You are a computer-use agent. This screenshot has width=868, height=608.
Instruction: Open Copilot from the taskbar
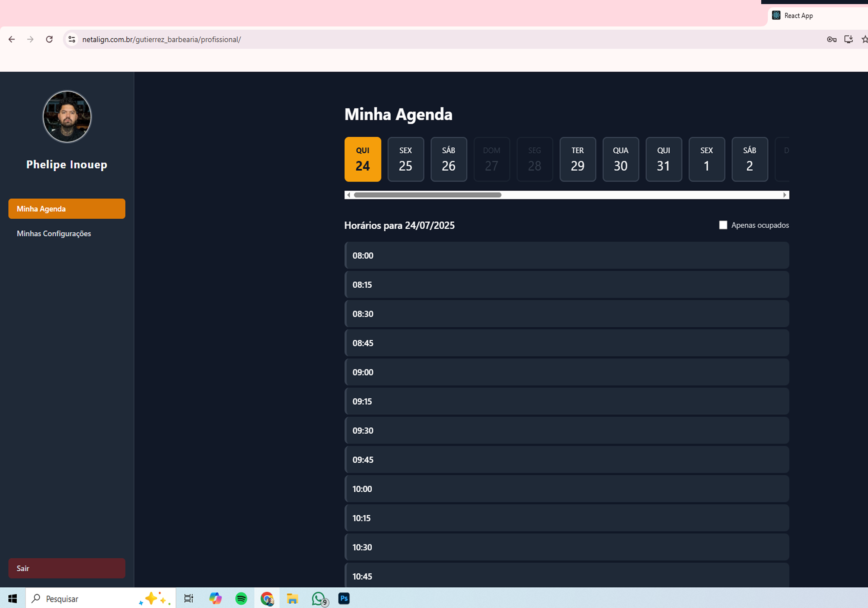pyautogui.click(x=216, y=598)
